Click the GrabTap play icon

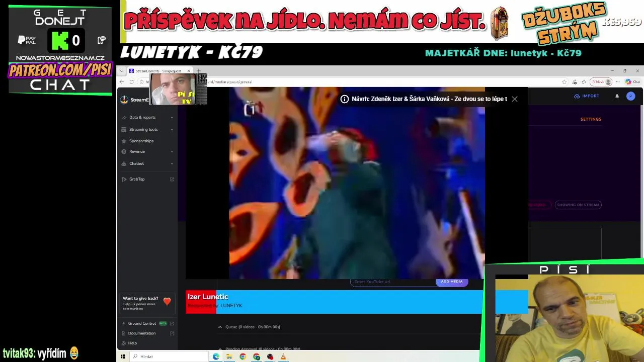124,179
